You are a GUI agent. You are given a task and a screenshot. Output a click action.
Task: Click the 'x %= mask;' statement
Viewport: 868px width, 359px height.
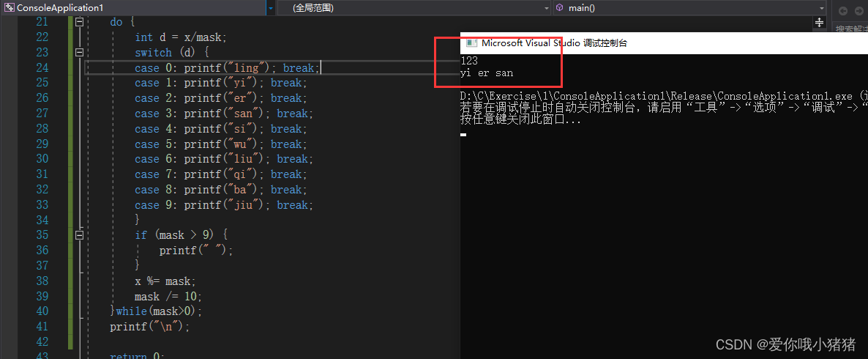tap(165, 281)
